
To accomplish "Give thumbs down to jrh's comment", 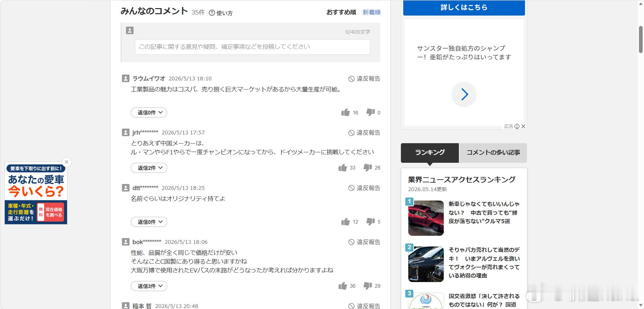I will (368, 168).
